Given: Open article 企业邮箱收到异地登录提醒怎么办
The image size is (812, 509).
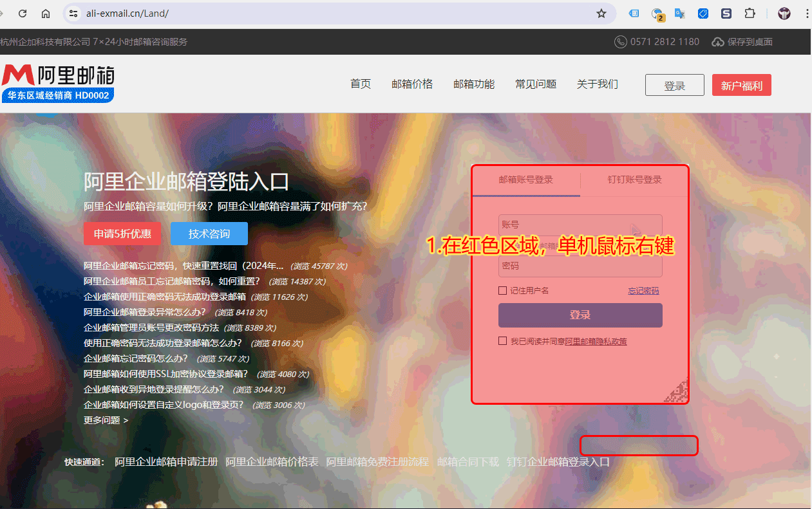Looking at the screenshot, I should point(154,389).
